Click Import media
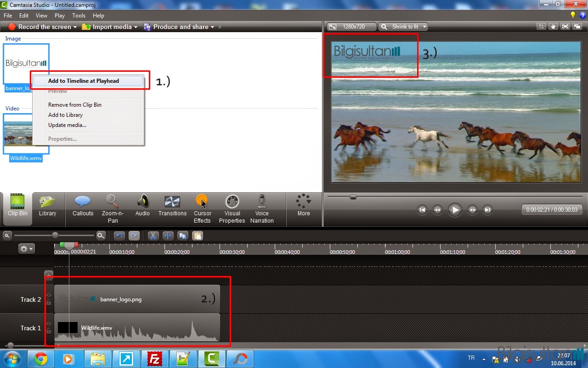The image size is (588, 368). click(107, 27)
